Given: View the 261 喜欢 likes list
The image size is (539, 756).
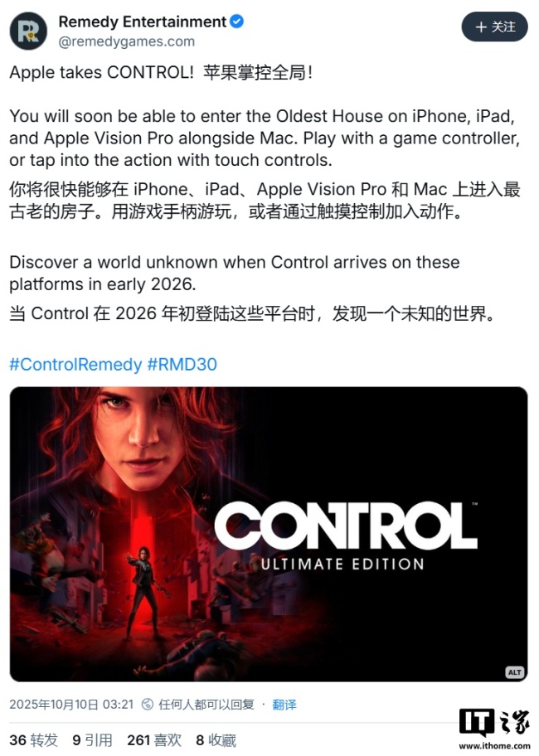Looking at the screenshot, I should pyautogui.click(x=154, y=739).
